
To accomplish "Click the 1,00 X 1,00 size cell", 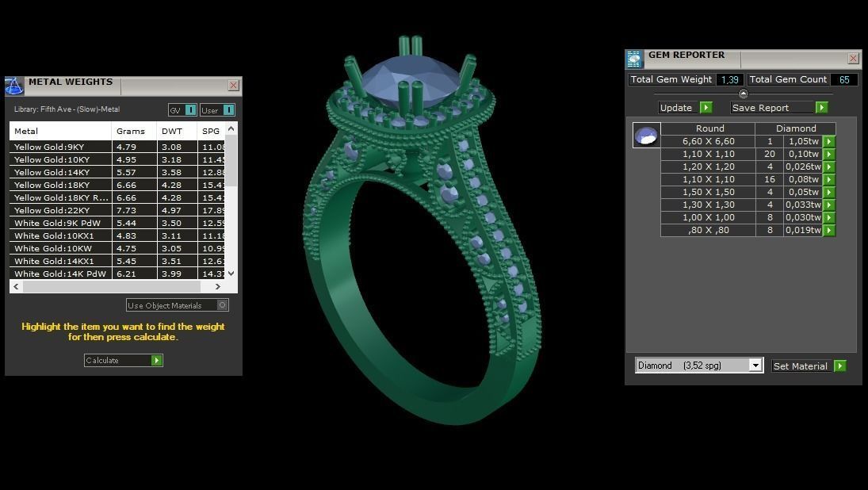I will point(708,217).
